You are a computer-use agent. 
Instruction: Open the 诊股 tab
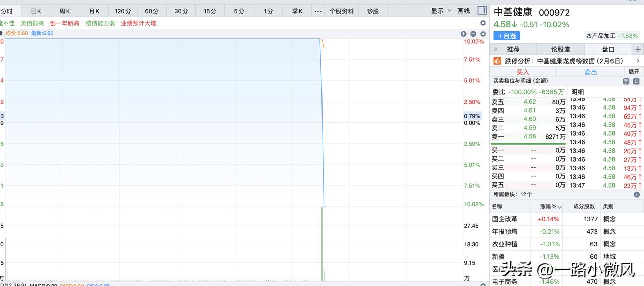coord(373,11)
